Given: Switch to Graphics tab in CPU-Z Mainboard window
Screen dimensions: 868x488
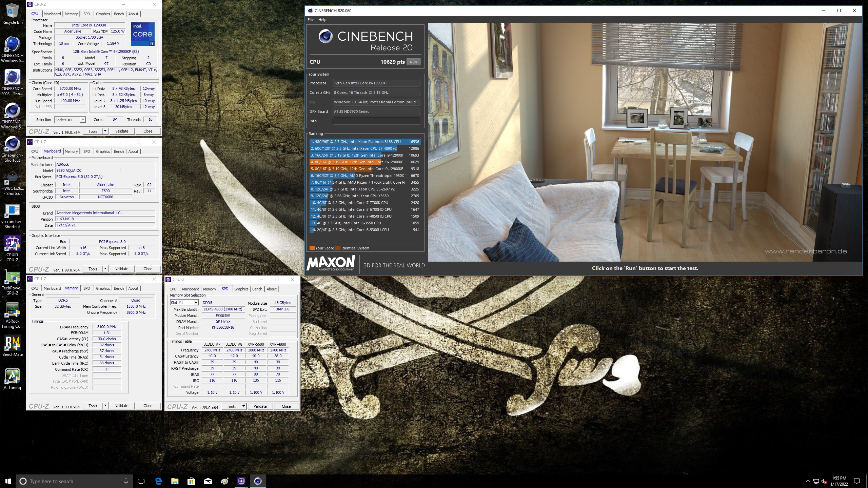Looking at the screenshot, I should pos(103,151).
